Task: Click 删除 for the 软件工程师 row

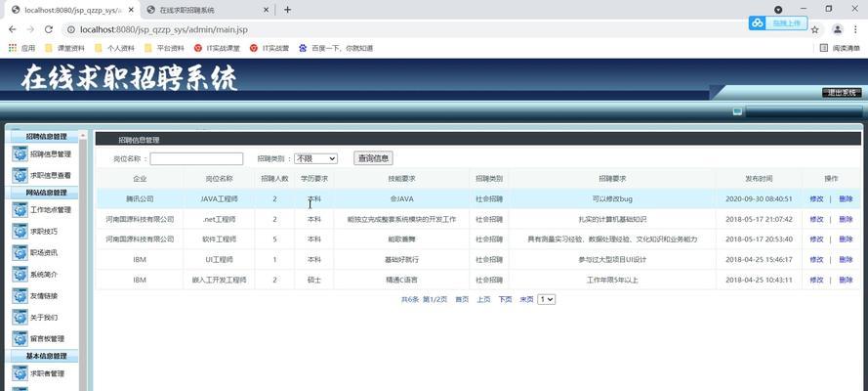Action: pos(846,239)
